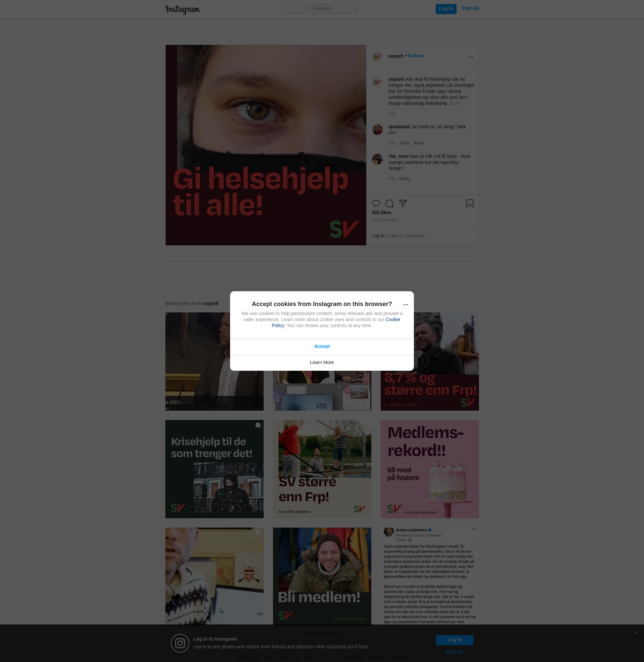Open the 8,7 % og større enn Frp post

tap(430, 390)
